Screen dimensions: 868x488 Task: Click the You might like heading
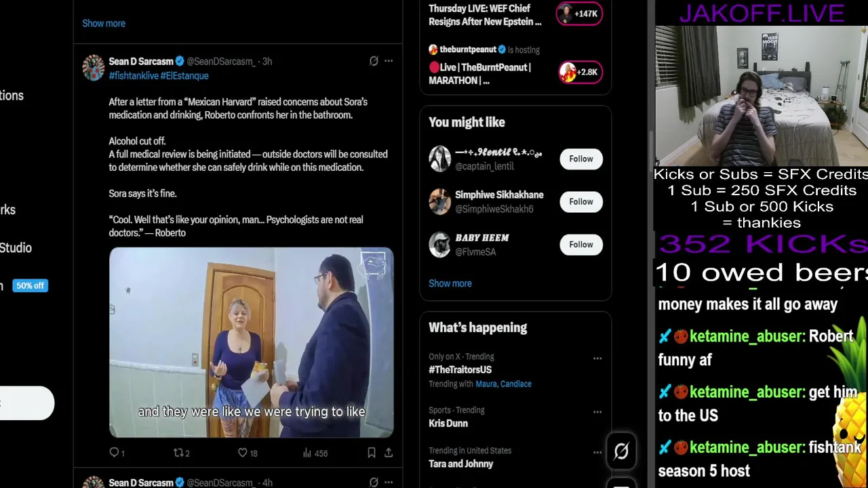[x=467, y=122]
